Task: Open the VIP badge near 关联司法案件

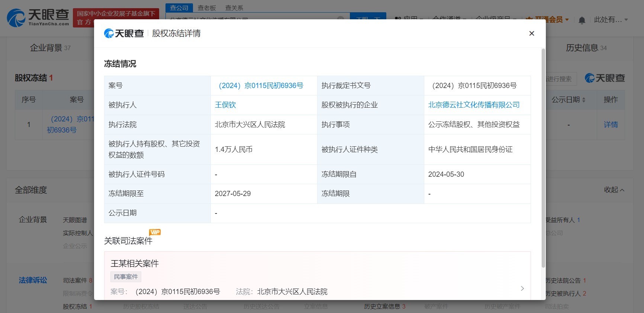Action: coord(155,232)
